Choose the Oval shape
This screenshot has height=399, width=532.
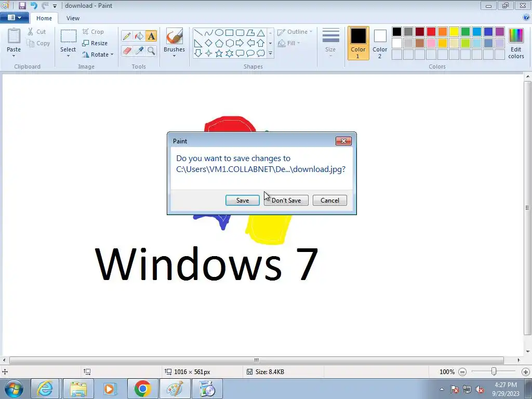click(x=219, y=33)
